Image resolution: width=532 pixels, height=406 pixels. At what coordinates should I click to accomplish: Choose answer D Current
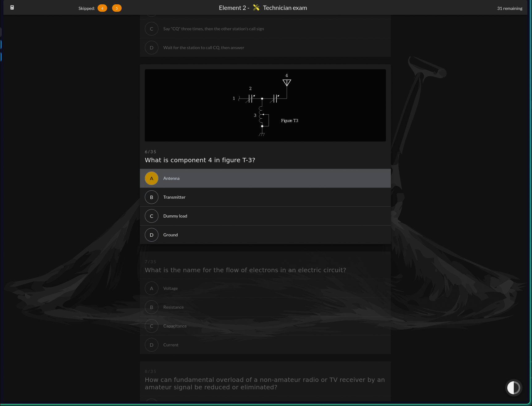[265, 345]
